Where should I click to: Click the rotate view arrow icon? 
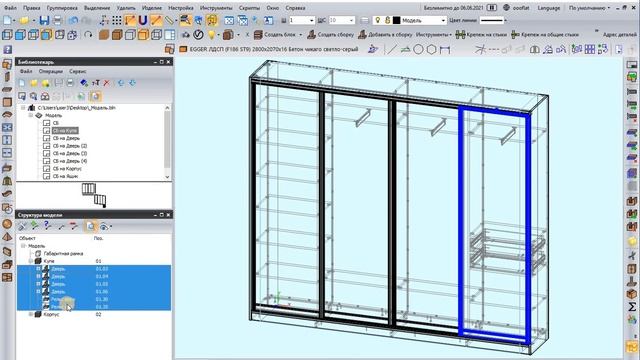[x=88, y=35]
